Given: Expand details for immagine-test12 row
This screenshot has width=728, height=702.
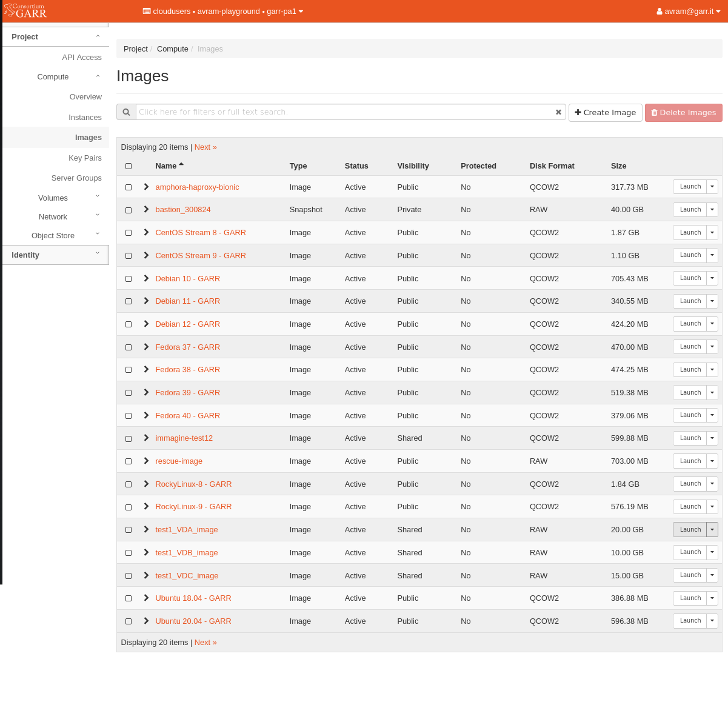Looking at the screenshot, I should point(146,438).
